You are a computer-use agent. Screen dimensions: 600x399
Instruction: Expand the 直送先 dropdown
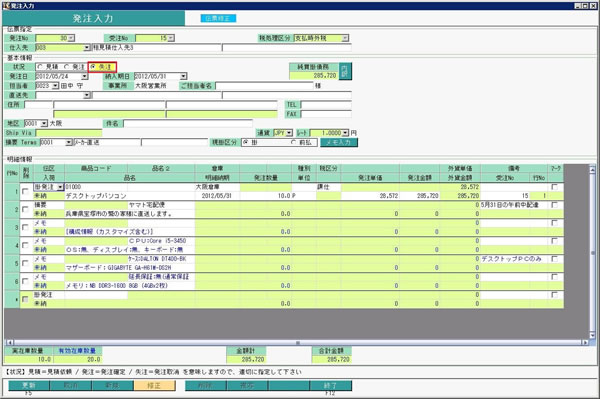pos(87,95)
